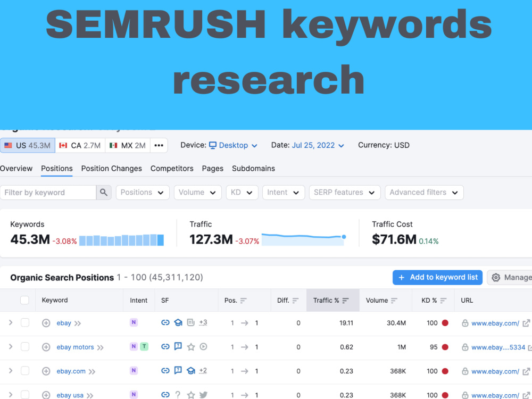
Task: Click people also ask icon, ebay motors row
Action: pos(178,346)
